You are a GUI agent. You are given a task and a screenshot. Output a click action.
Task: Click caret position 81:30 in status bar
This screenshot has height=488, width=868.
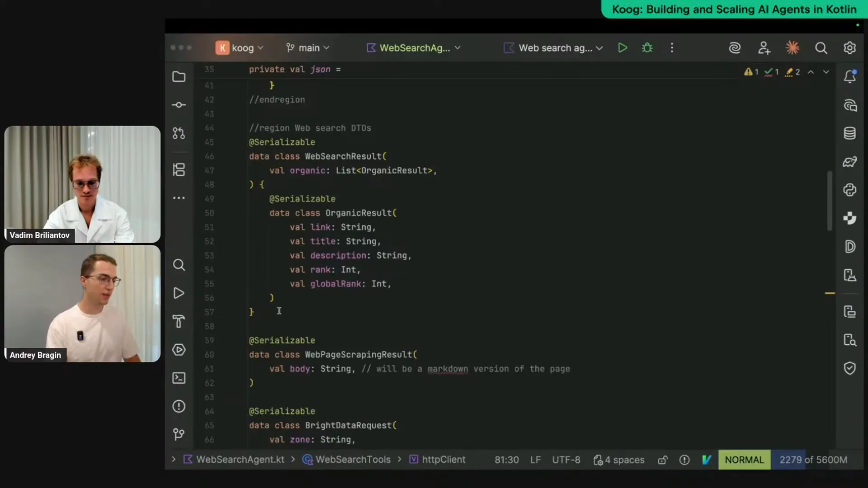(x=506, y=460)
